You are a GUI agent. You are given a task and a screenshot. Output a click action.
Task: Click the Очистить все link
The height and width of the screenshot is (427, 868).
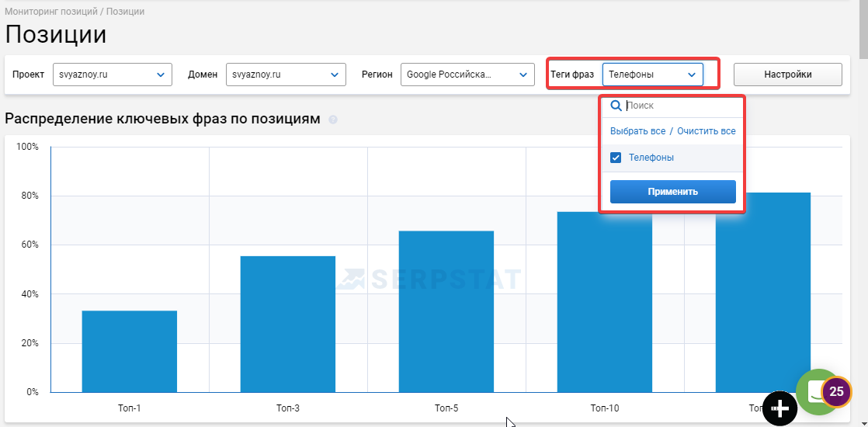pyautogui.click(x=707, y=131)
